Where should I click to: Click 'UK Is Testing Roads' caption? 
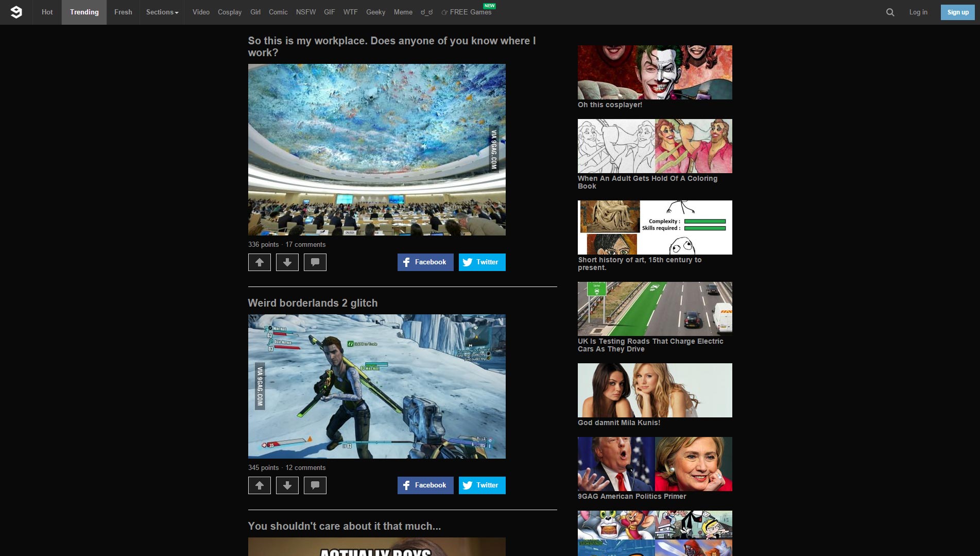coord(650,345)
